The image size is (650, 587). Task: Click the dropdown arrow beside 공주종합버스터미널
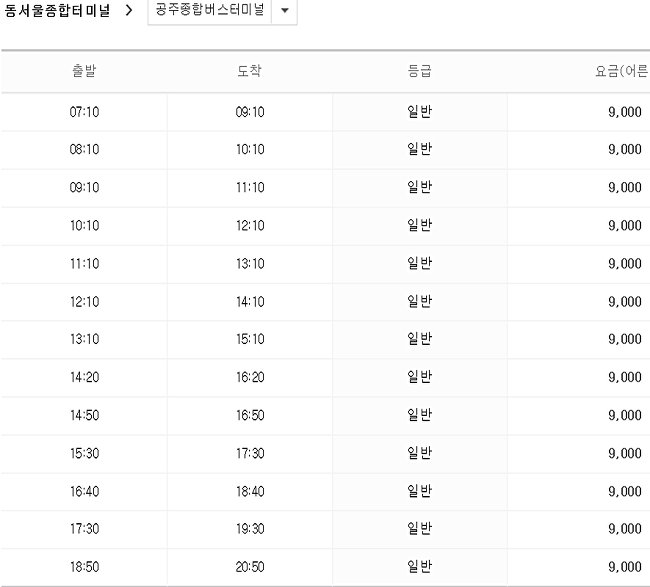(x=285, y=10)
